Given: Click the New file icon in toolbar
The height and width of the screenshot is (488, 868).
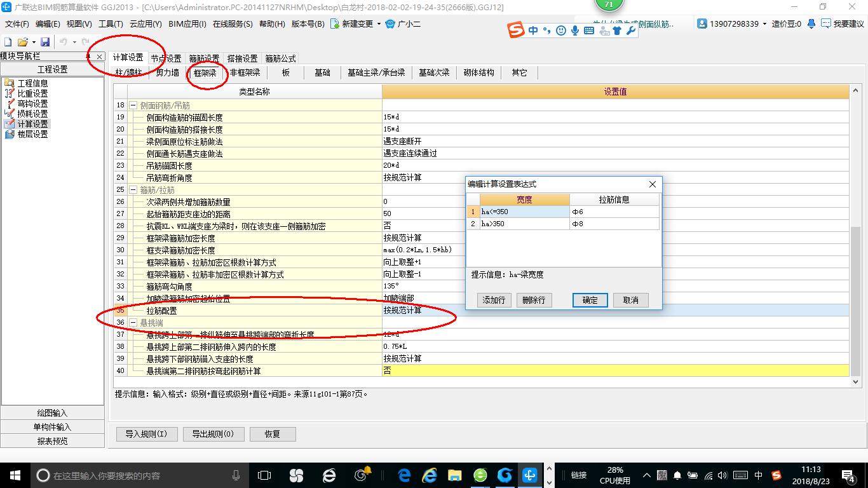Looking at the screenshot, I should pos(8,41).
